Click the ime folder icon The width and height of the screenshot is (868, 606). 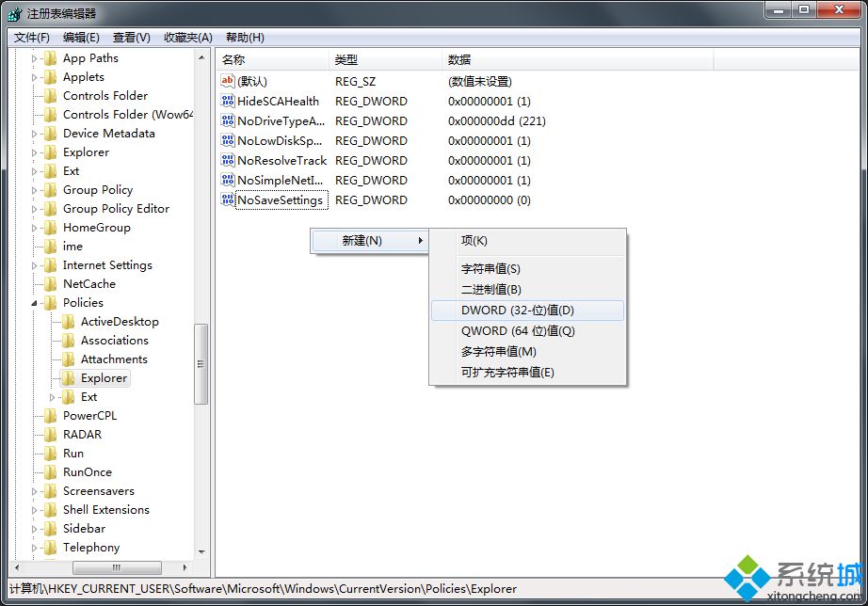[x=51, y=247]
